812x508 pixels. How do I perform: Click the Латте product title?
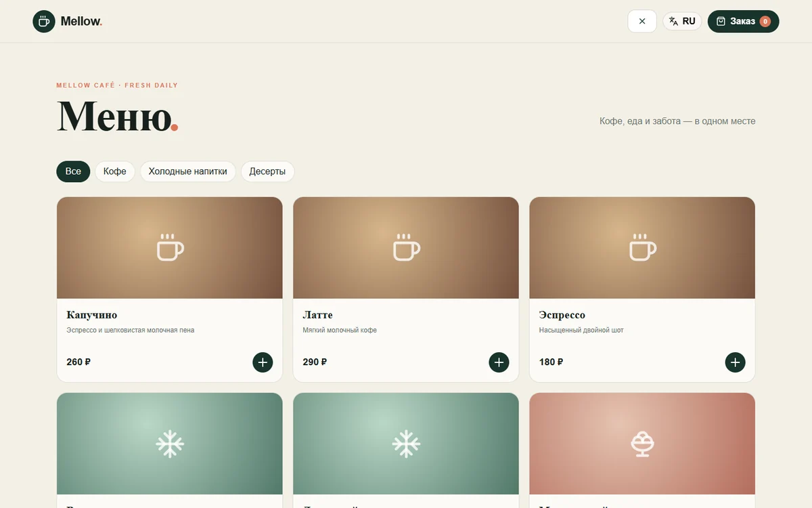(x=317, y=315)
